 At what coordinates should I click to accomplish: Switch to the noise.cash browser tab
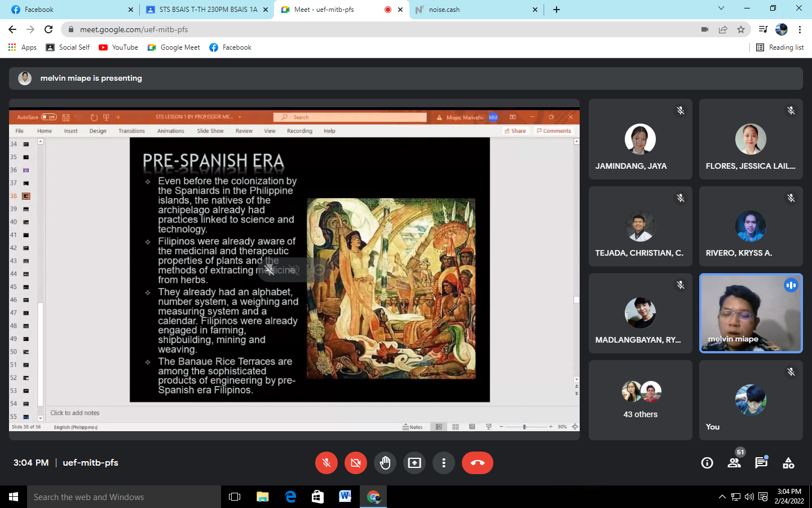476,10
